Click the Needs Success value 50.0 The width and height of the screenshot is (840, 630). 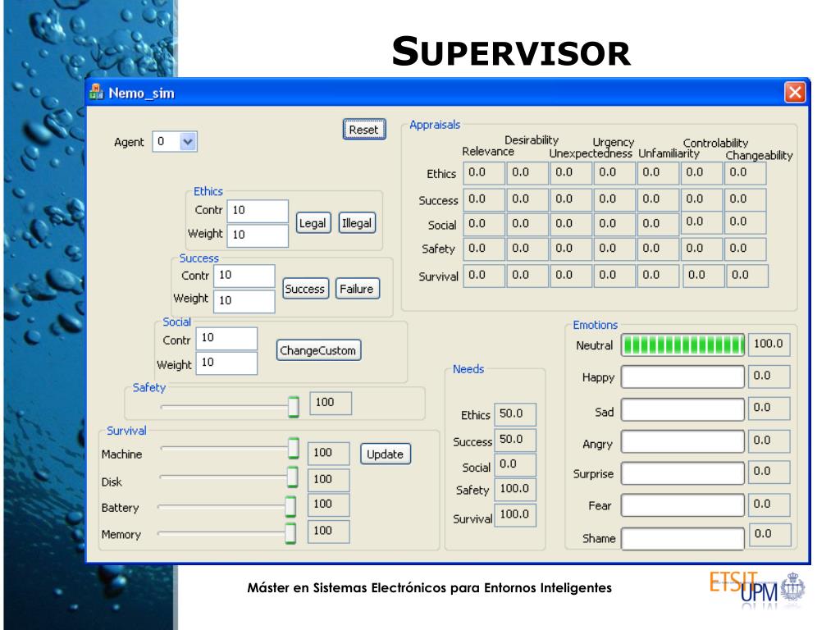pos(515,440)
